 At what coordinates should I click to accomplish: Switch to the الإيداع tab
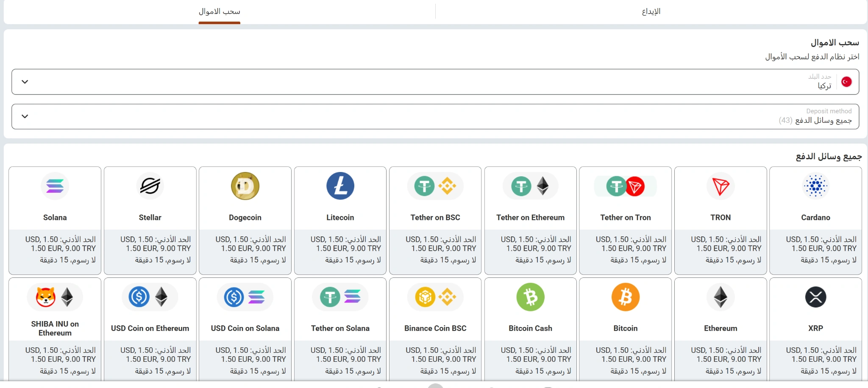pyautogui.click(x=651, y=11)
